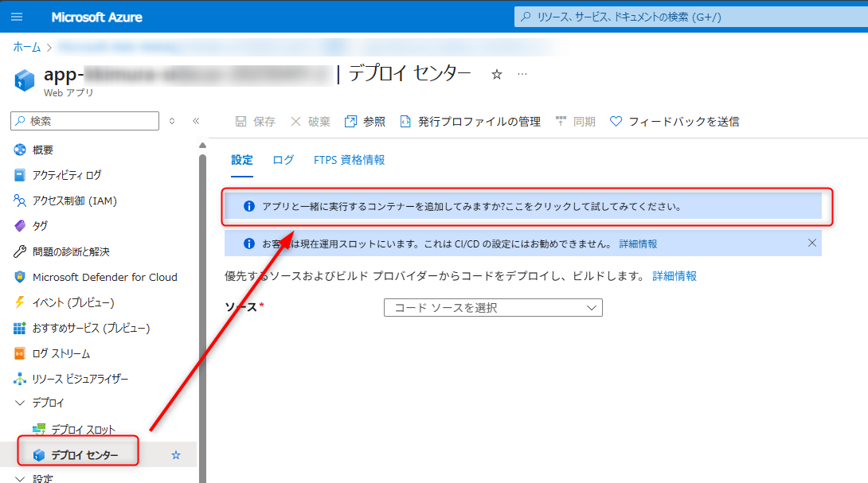Viewport: 868px width, 483px height.
Task: Click the 保存 save toolbar button
Action: (255, 121)
